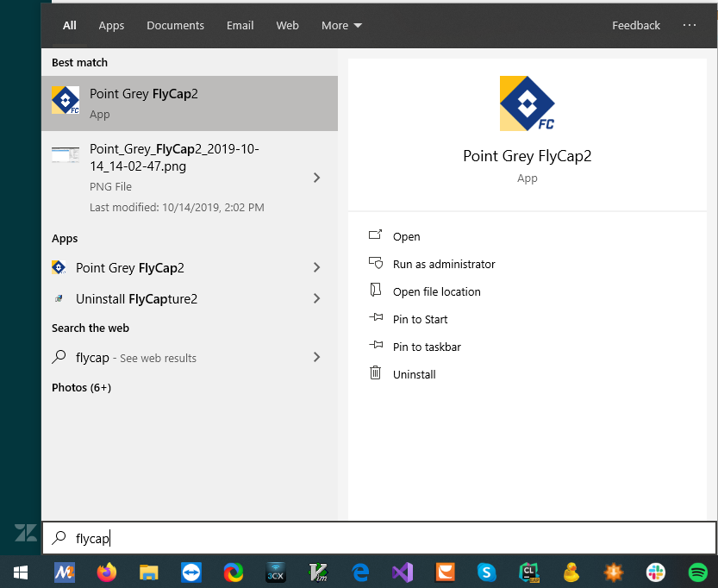The width and height of the screenshot is (718, 588).
Task: Open Skype from the taskbar
Action: pos(487,572)
